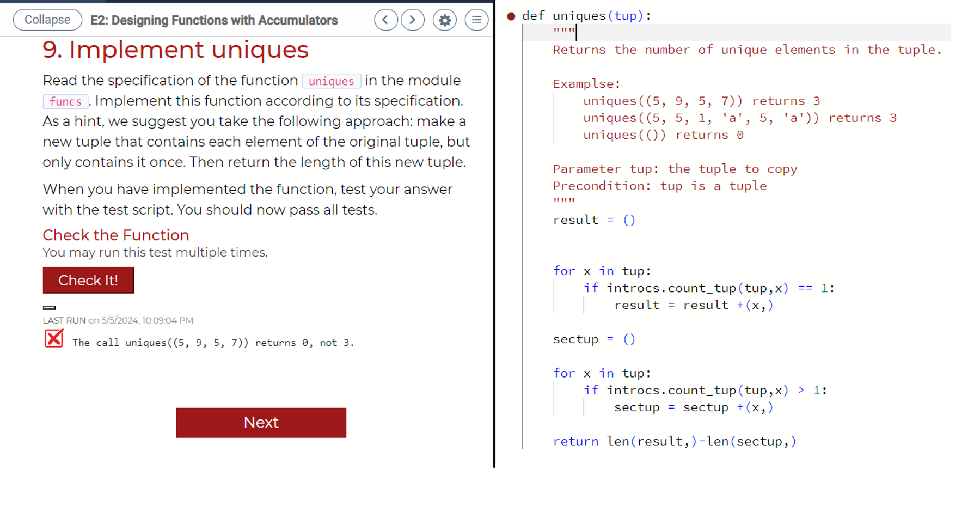This screenshot has height=505, width=980.
Task: Advance to the next exercise with Next
Action: tap(261, 422)
